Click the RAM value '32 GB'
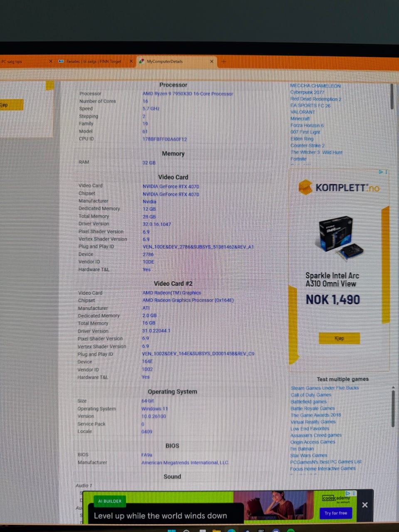The width and height of the screenshot is (399, 532). click(149, 163)
